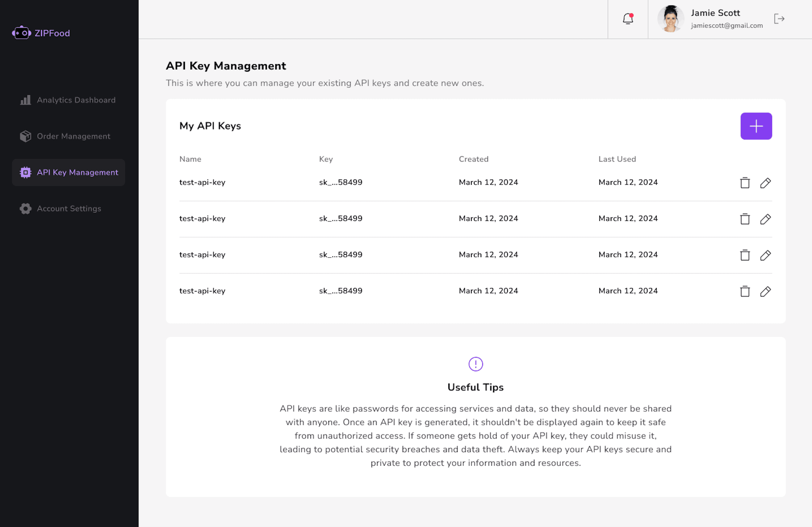Select the masked key sk_...58499 in first row
Screen dimensions: 812x527
(x=341, y=182)
